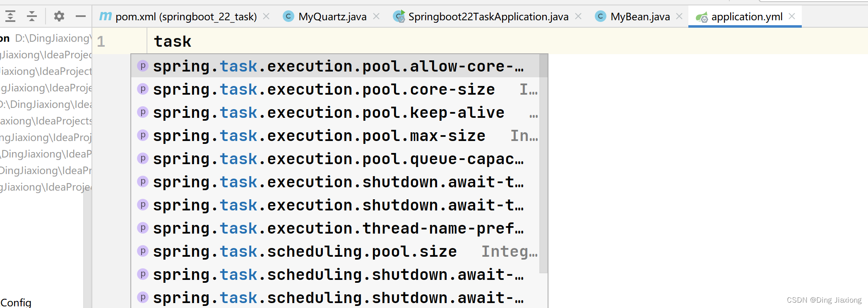Choose spring.task.execution.pool.keep-alive suggestion
The image size is (868, 308).
335,112
